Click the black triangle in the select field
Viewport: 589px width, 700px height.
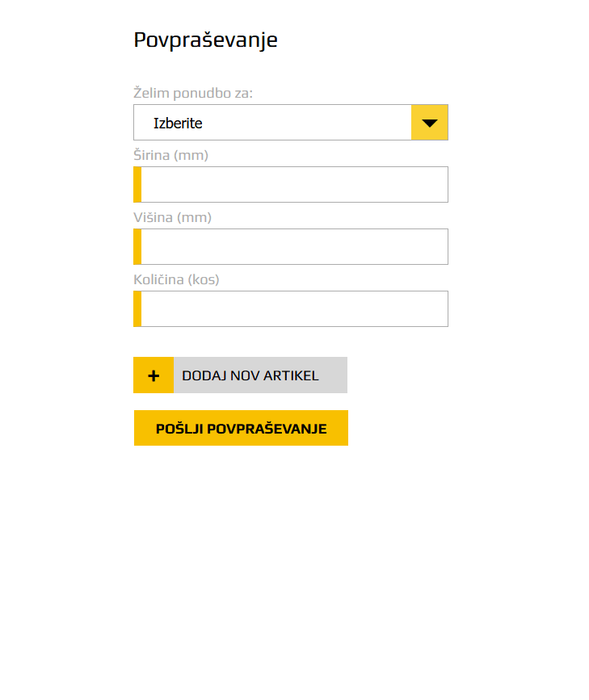pos(430,124)
